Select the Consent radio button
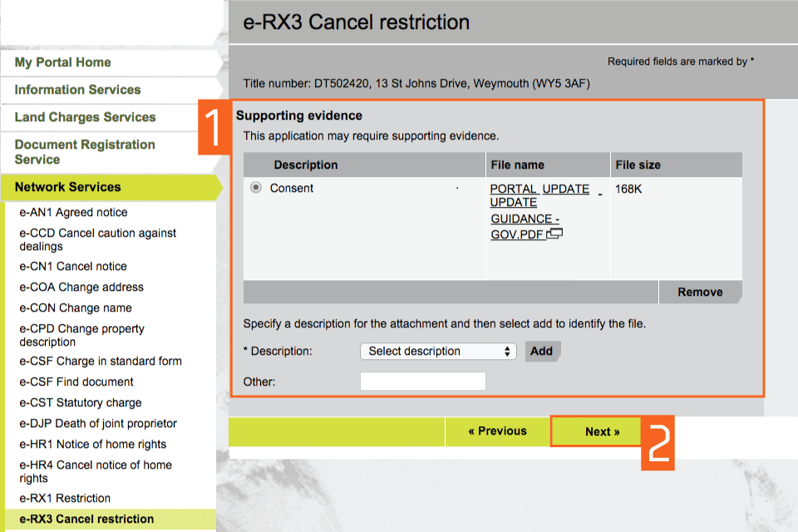 (x=256, y=189)
